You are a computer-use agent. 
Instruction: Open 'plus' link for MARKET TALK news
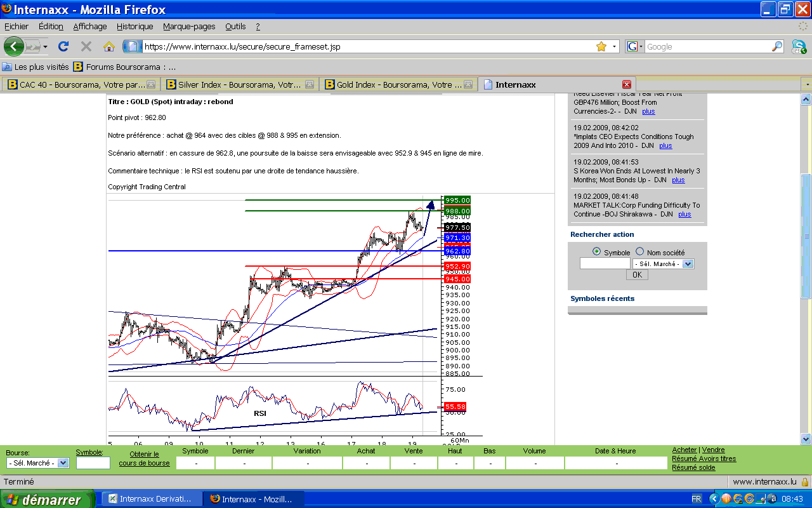tap(684, 214)
